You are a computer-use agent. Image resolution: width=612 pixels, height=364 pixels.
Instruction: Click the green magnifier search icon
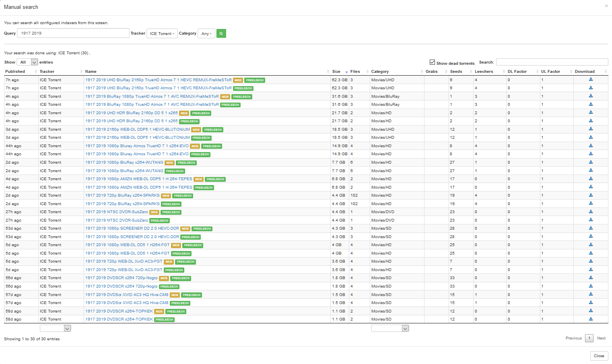point(221,33)
